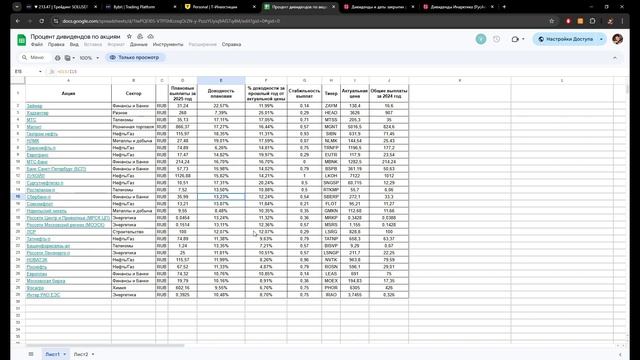Image resolution: width=640 pixels, height=360 pixels.
Task: Click the move-to-folder icon by the title
Action: [140, 36]
